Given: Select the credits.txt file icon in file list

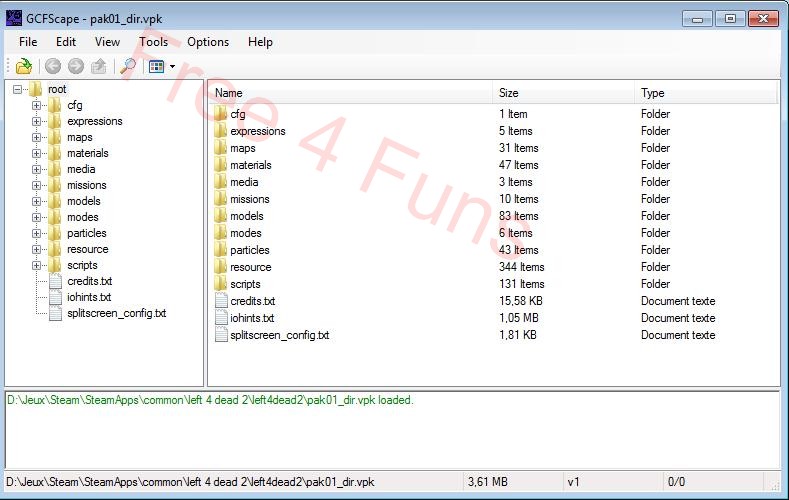Looking at the screenshot, I should click(x=221, y=301).
